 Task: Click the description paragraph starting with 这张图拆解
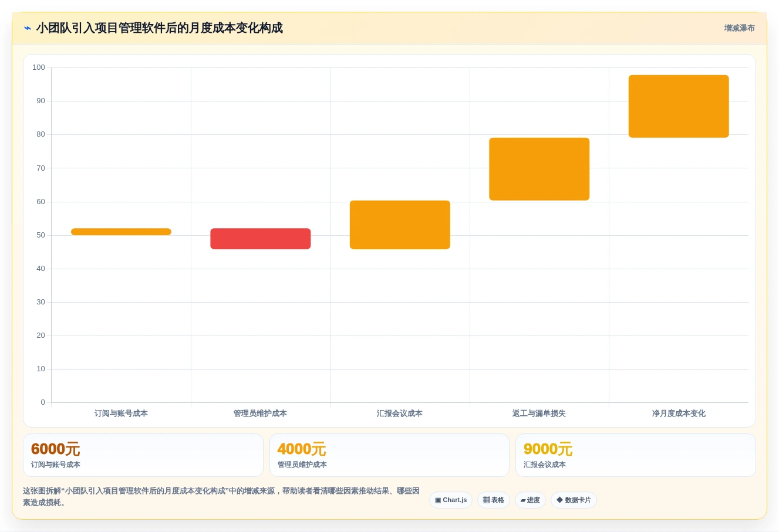point(221,497)
